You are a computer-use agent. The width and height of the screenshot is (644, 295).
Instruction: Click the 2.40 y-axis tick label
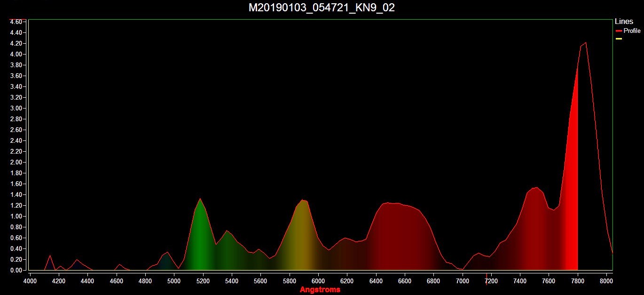(x=16, y=141)
